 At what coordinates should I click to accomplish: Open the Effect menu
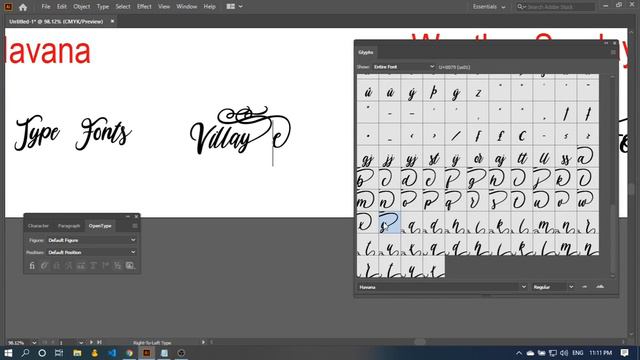pos(144,7)
